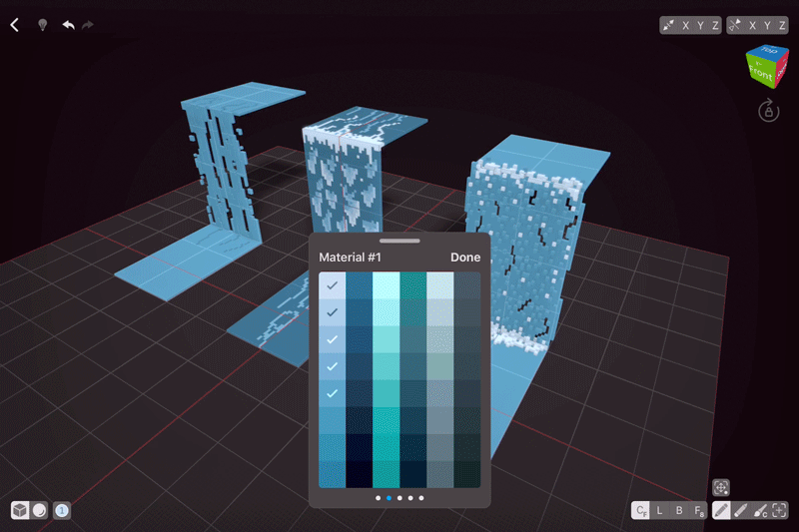Select the paintbrush C paint tool
Viewport: 799px width, 532px height.
point(760,510)
